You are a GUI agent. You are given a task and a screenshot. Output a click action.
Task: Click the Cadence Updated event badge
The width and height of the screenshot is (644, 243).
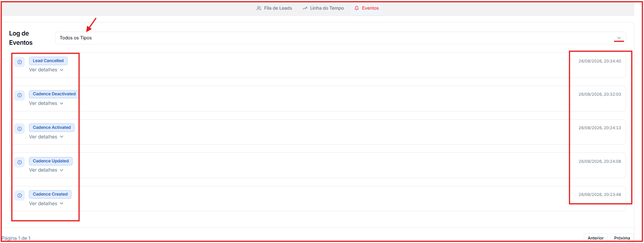click(x=51, y=161)
